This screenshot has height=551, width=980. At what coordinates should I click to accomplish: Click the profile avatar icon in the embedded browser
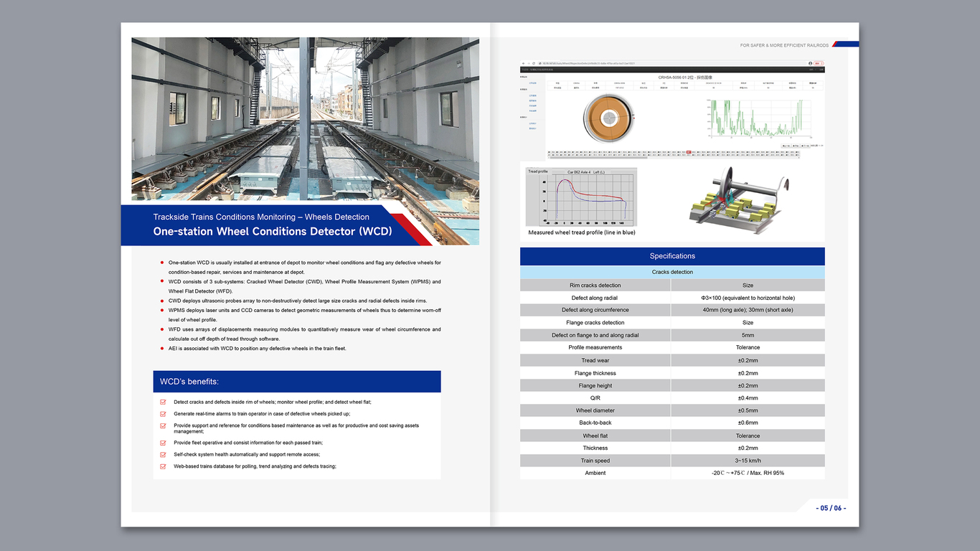click(x=811, y=64)
